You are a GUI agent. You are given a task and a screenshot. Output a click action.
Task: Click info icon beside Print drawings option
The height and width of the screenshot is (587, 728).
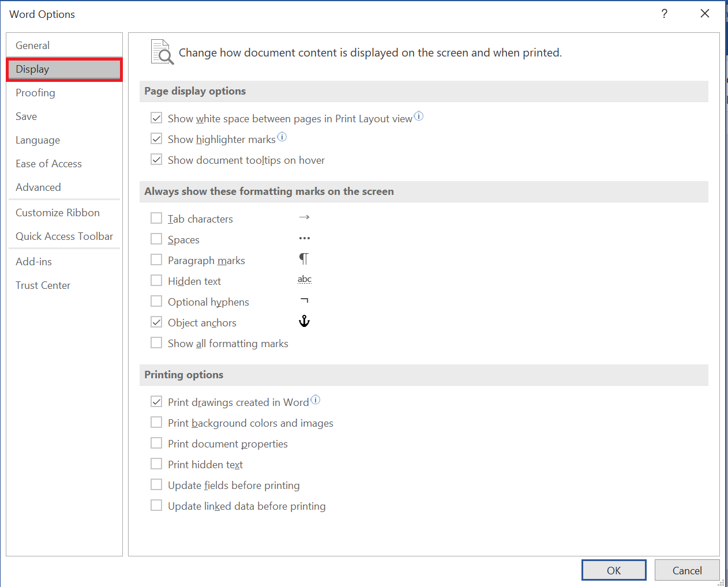pyautogui.click(x=315, y=400)
